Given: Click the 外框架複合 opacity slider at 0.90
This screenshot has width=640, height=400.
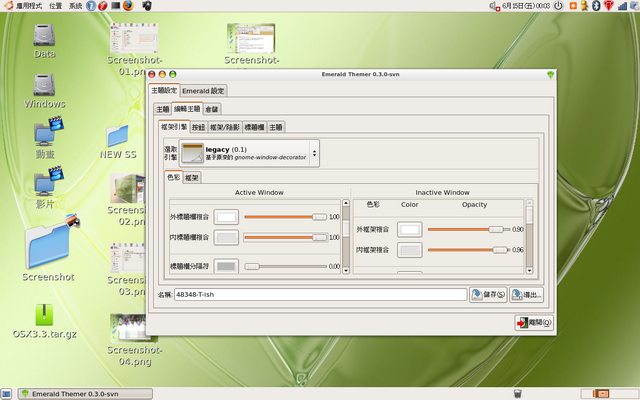Looking at the screenshot, I should click(469, 229).
